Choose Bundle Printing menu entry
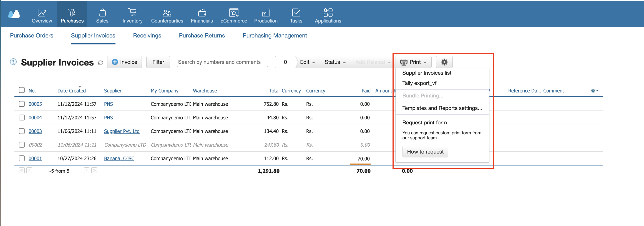The height and width of the screenshot is (226, 644). [x=442, y=96]
